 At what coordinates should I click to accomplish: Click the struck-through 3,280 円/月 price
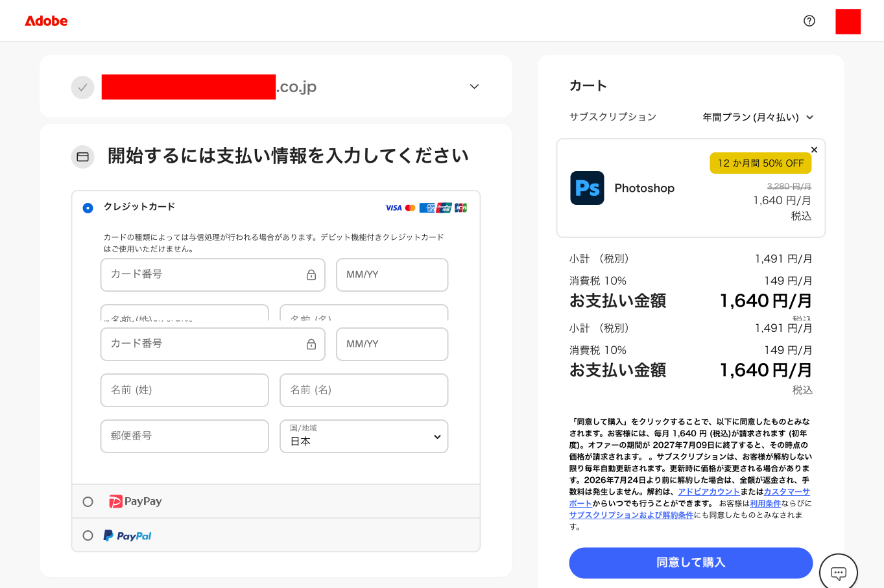click(789, 187)
